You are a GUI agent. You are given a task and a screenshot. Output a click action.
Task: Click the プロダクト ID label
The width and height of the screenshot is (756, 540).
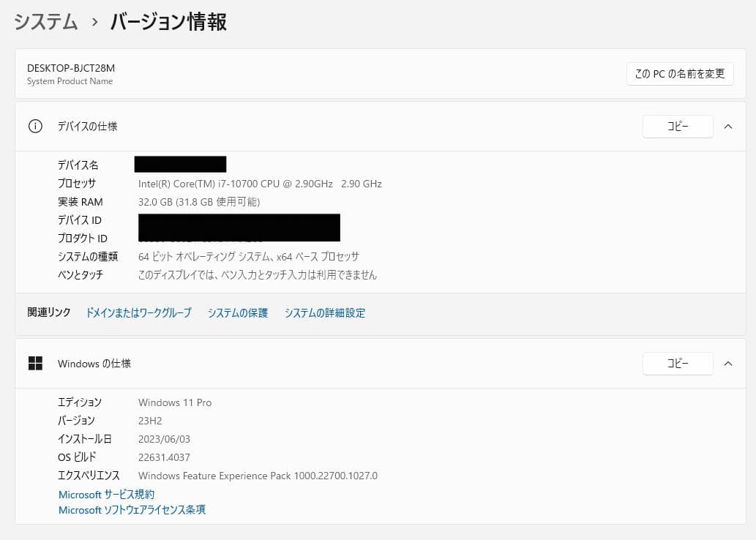pyautogui.click(x=83, y=239)
